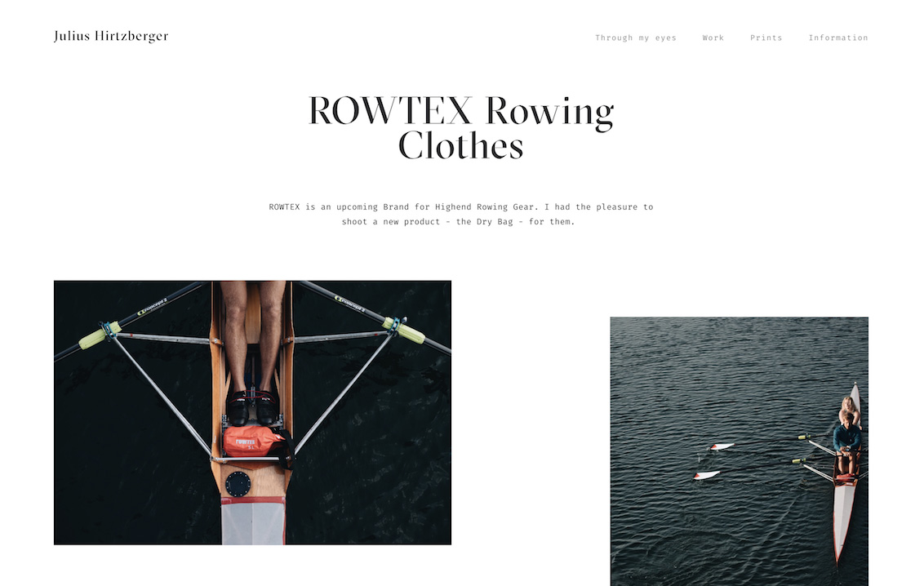Viewport: 924px width, 586px height.
Task: Click the black round hatch on deck
Action: [x=238, y=484]
